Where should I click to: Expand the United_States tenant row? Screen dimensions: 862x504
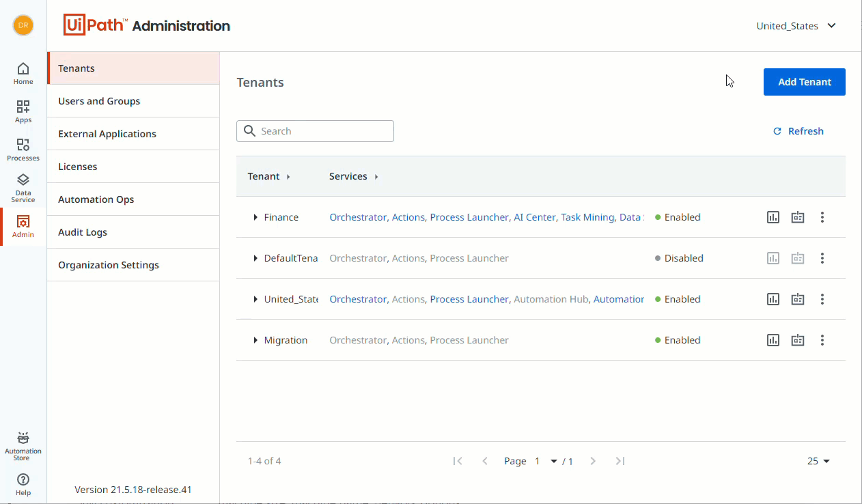(255, 299)
